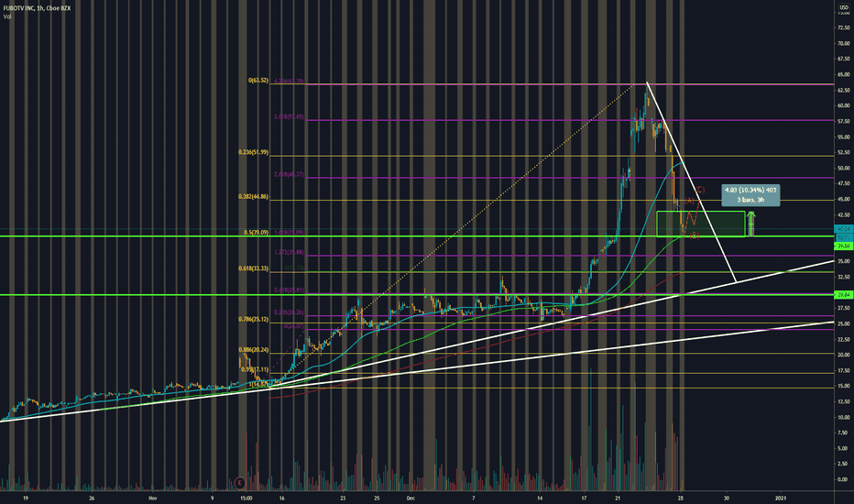Image resolution: width=854 pixels, height=504 pixels.
Task: Click the 0.236(51.99) Fibonacci label
Action: pyautogui.click(x=253, y=152)
